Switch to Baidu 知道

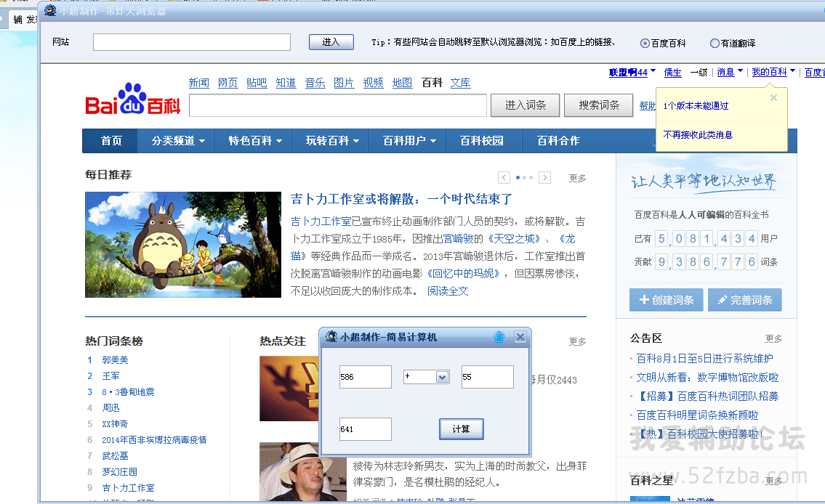click(286, 83)
